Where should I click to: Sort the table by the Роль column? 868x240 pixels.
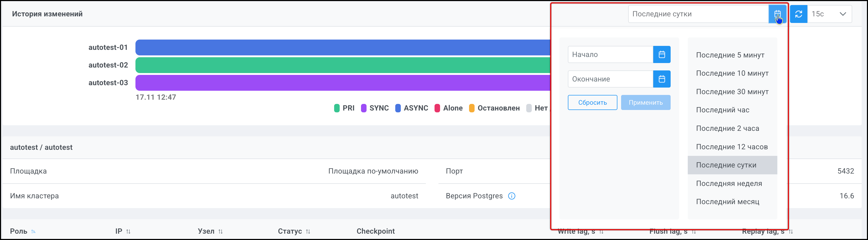click(33, 232)
